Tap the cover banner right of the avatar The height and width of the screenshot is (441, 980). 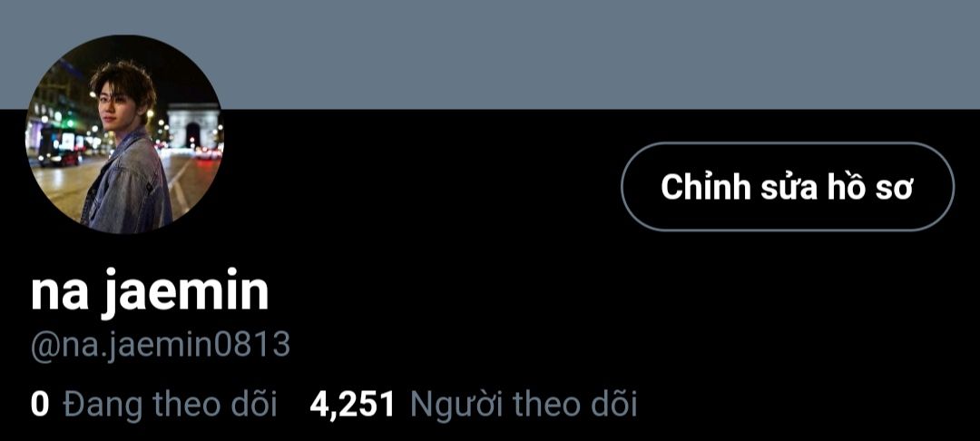coord(600,54)
